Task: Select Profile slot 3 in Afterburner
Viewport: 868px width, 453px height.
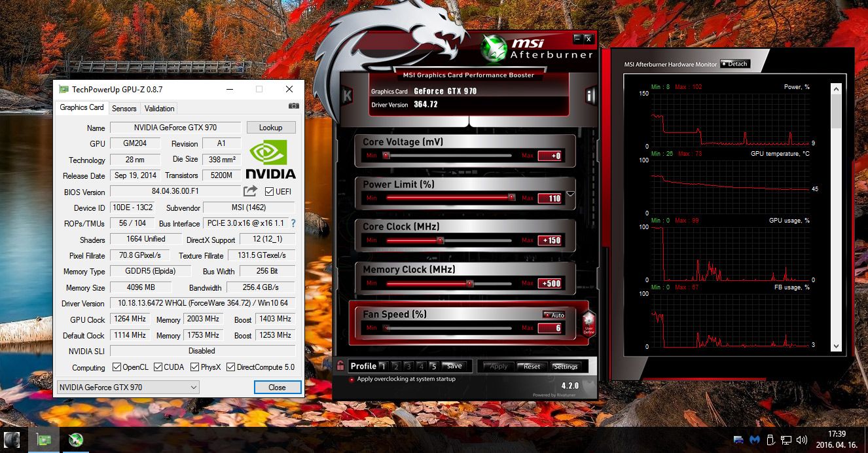Action: tap(408, 366)
